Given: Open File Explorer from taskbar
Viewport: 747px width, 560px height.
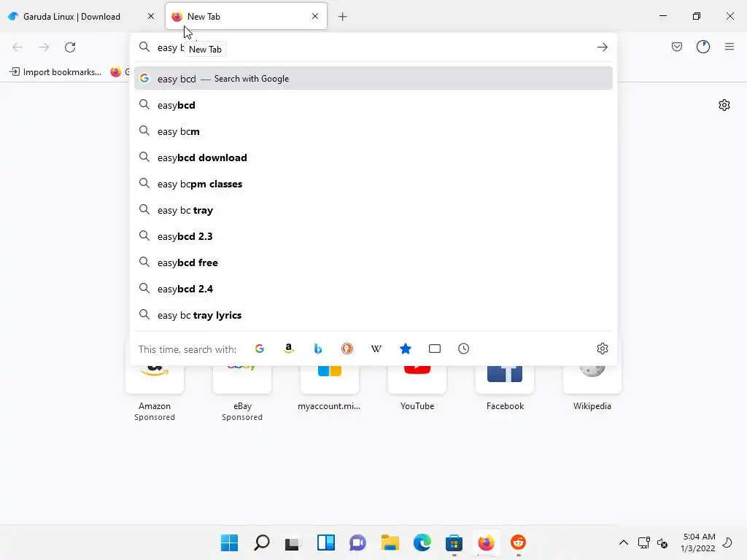Looking at the screenshot, I should coord(390,542).
